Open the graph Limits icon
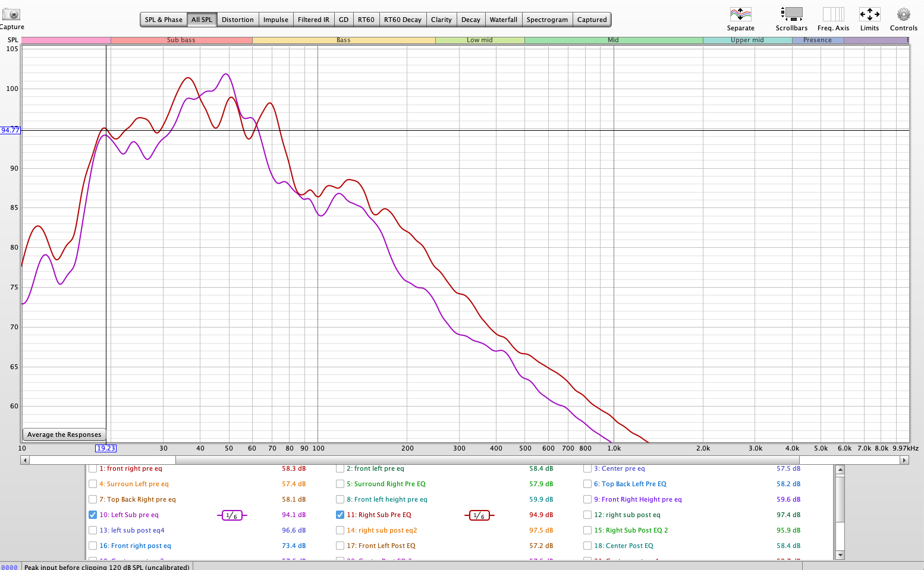Viewport: 924px width, 570px height. [869, 14]
